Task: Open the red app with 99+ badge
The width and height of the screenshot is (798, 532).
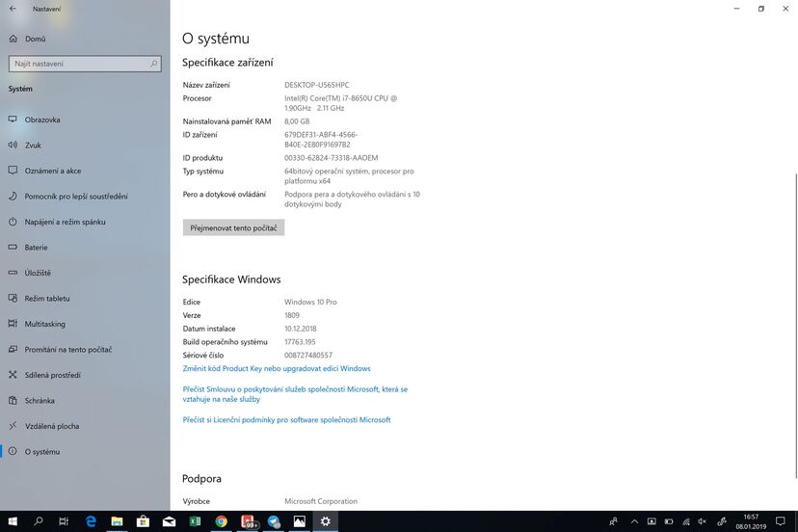Action: 248,521
